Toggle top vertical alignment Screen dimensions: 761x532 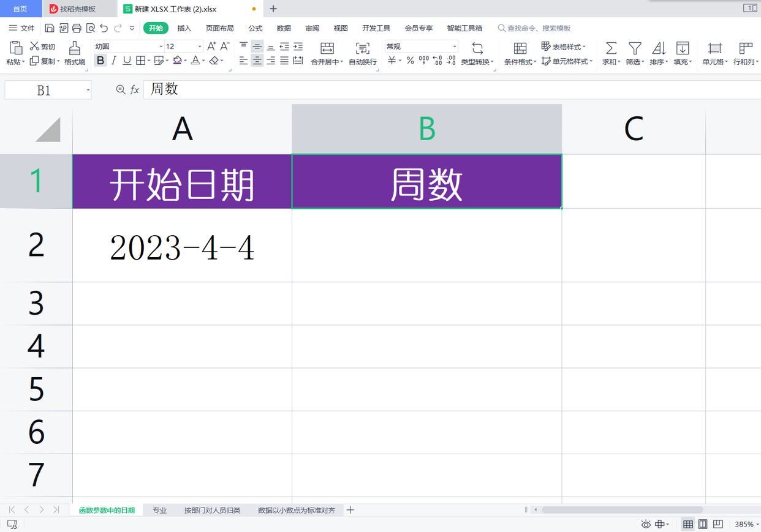(x=243, y=47)
